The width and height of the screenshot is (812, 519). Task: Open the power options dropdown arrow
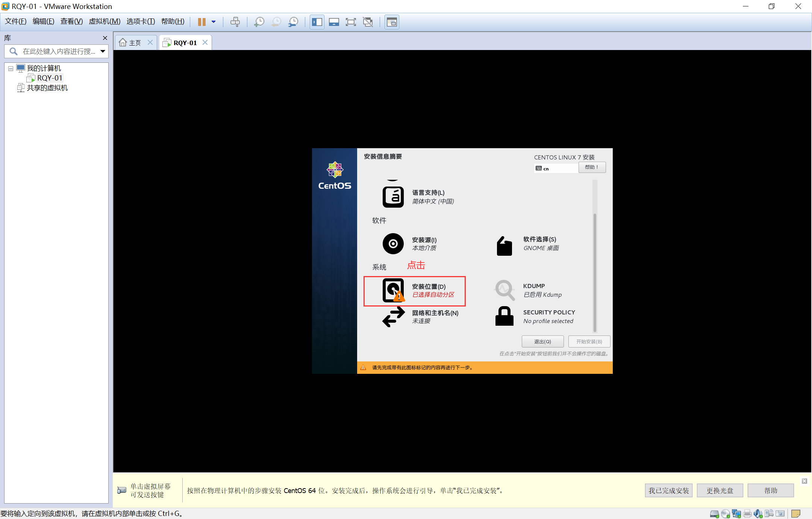(x=214, y=22)
